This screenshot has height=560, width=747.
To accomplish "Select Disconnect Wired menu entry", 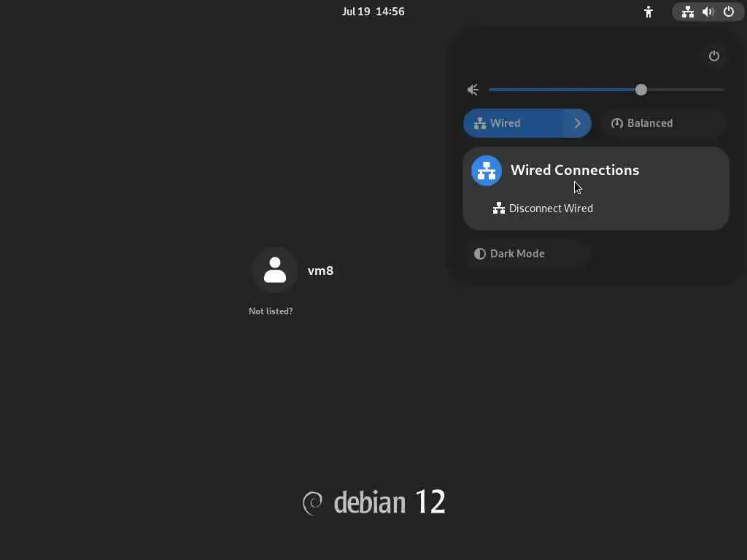I will [595, 209].
